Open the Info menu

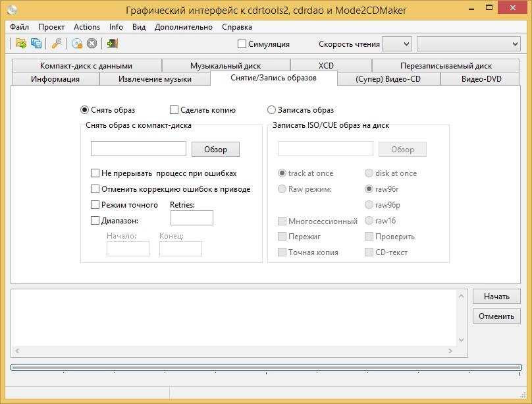pyautogui.click(x=116, y=27)
